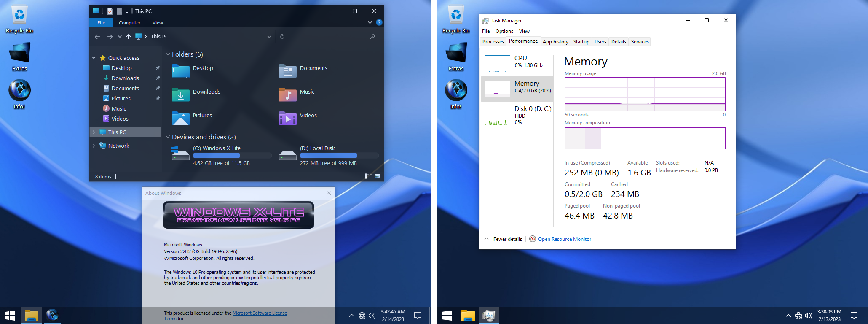
Task: Click New folder icon in Explorer title bar
Action: (x=119, y=11)
